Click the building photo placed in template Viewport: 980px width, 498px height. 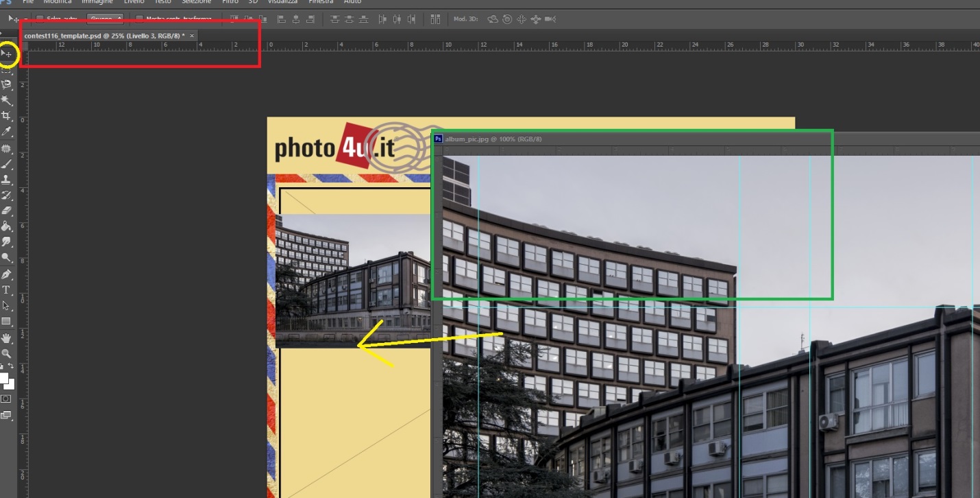click(353, 281)
